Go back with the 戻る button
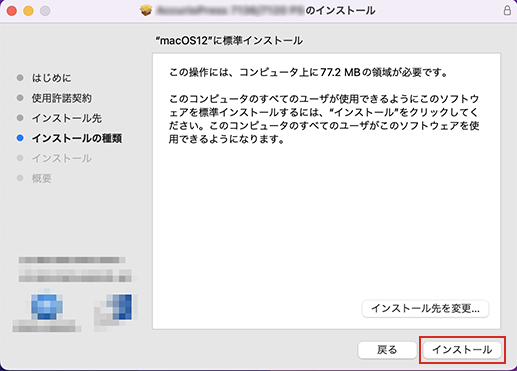This screenshot has width=517, height=371. tap(387, 350)
